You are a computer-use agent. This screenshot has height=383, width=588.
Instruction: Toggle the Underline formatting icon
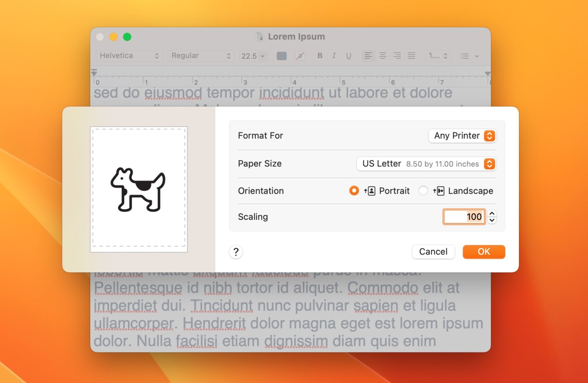[349, 56]
